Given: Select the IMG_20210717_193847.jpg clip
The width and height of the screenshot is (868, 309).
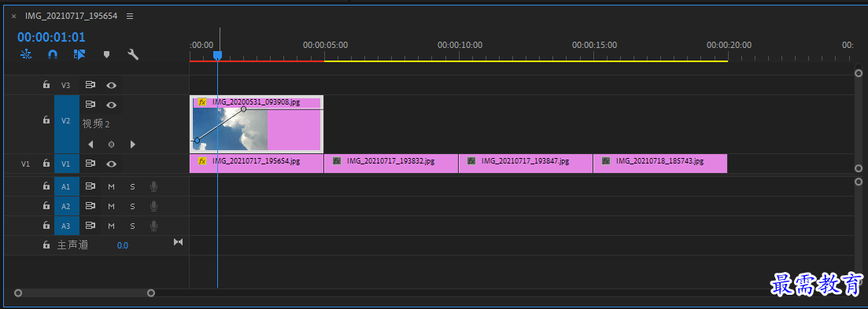Looking at the screenshot, I should point(526,164).
